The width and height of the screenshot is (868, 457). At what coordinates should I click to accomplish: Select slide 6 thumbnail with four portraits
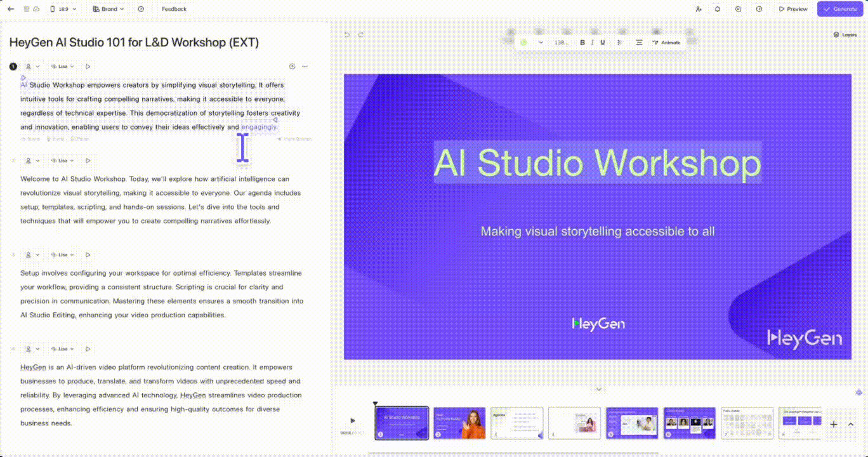coord(690,423)
